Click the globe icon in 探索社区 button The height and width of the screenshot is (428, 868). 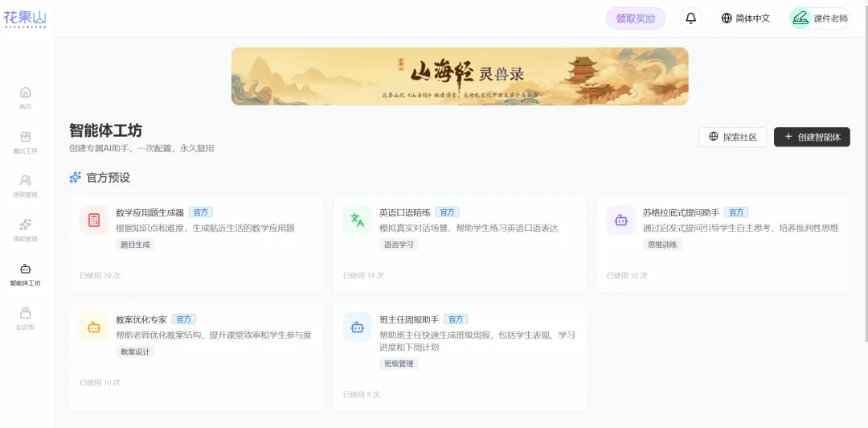click(714, 137)
